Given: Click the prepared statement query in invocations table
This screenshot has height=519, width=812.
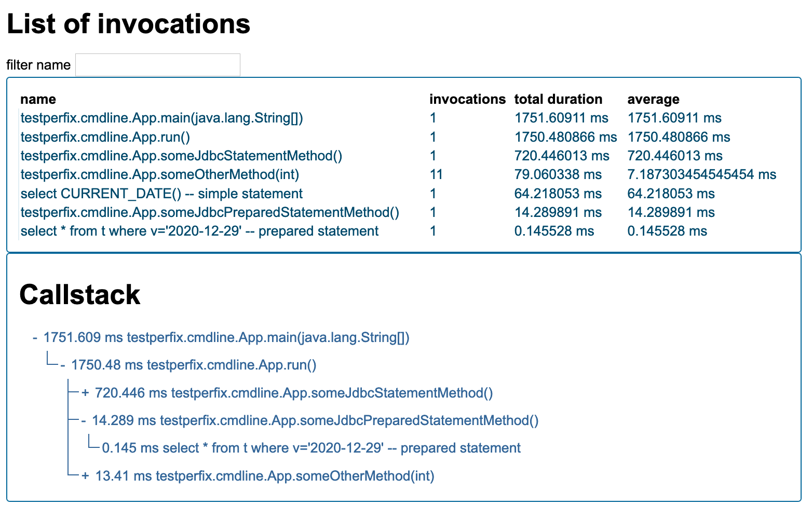Looking at the screenshot, I should pyautogui.click(x=199, y=231).
